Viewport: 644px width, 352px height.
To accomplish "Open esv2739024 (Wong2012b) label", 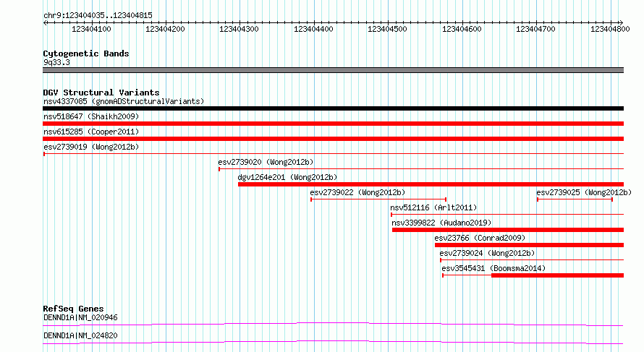I will click(487, 253).
